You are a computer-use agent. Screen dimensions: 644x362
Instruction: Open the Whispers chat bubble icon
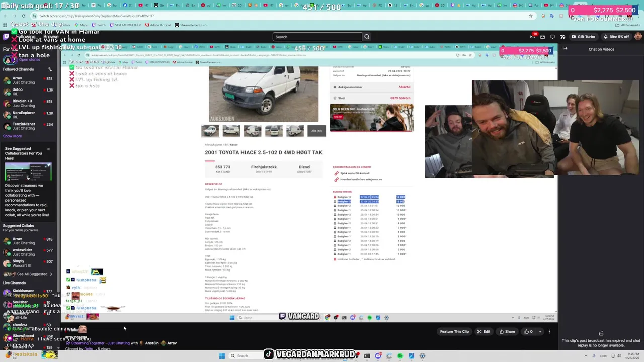coord(552,37)
